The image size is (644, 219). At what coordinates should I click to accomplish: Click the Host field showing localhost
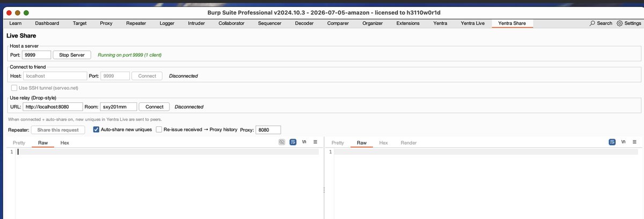tap(55, 75)
